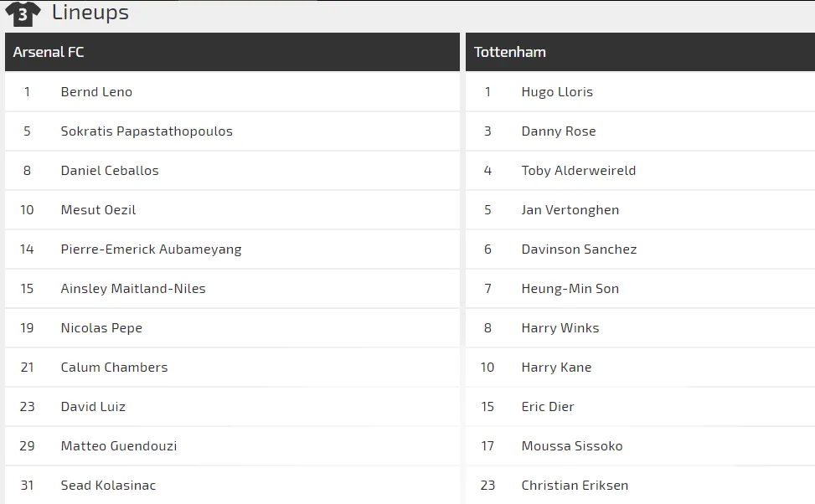The height and width of the screenshot is (504, 815).
Task: Click the Tottenham header bar
Action: pos(639,52)
